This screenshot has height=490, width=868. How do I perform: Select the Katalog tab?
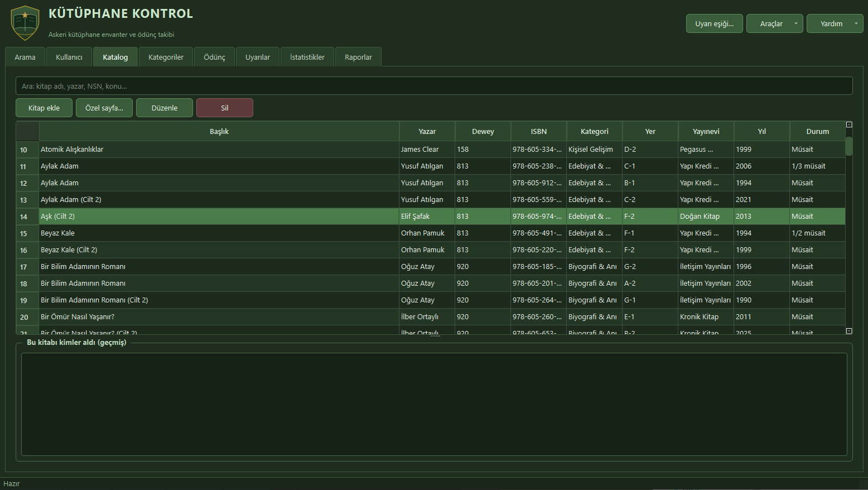click(115, 57)
